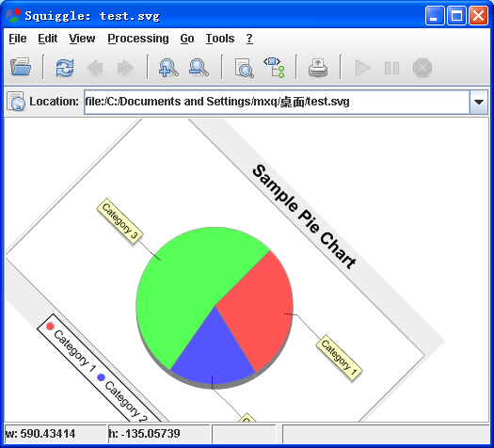Click the Location URL text field
Image resolution: width=494 pixels, height=448 pixels.
(277, 102)
